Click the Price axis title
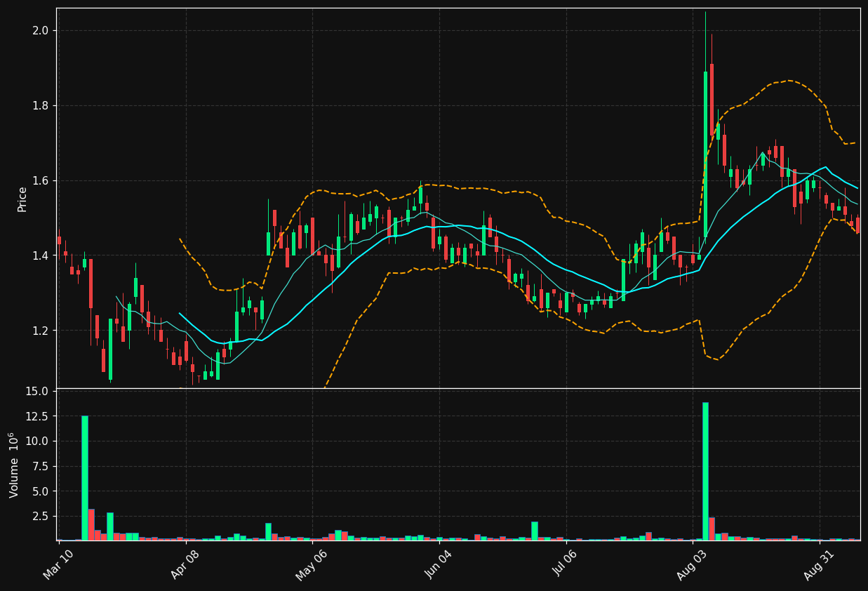 [x=22, y=199]
